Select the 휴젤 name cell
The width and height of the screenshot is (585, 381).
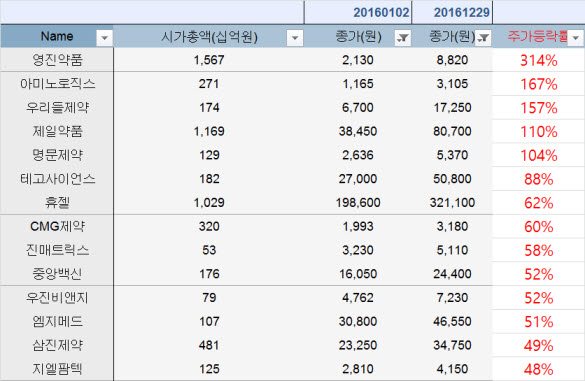click(57, 203)
